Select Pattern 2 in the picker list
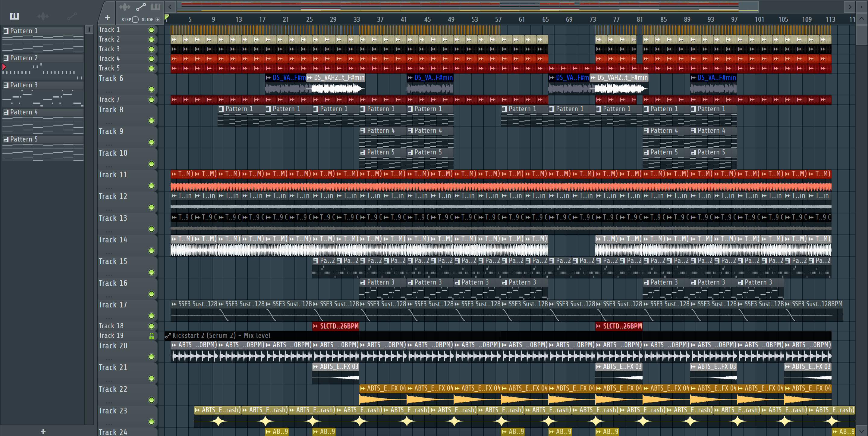The height and width of the screenshot is (436, 868). coord(43,67)
